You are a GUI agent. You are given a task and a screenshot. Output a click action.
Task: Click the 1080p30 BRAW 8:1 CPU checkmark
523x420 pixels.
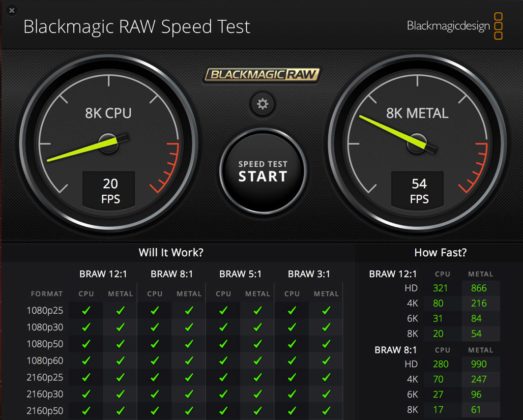tap(155, 327)
